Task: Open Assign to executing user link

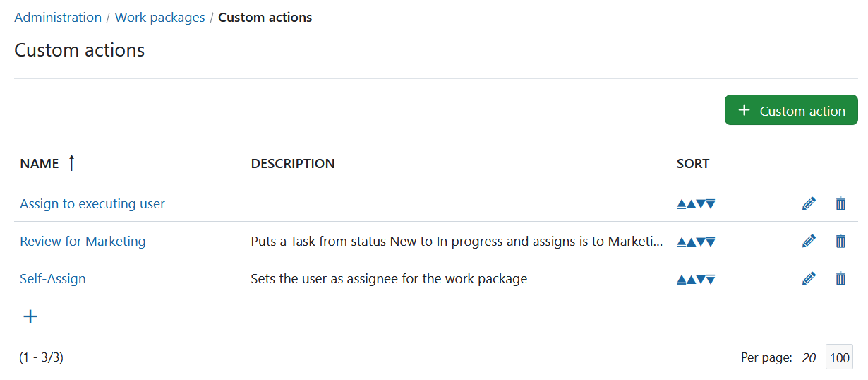Action: (x=92, y=204)
